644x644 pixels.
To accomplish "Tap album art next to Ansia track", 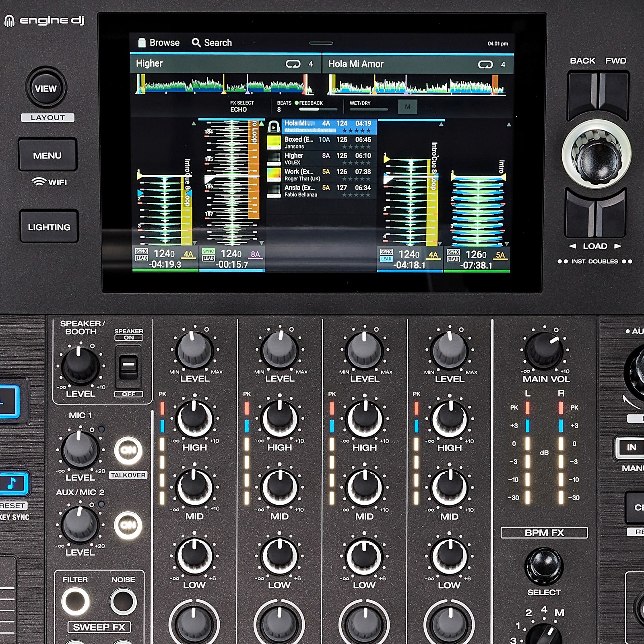I will [274, 191].
